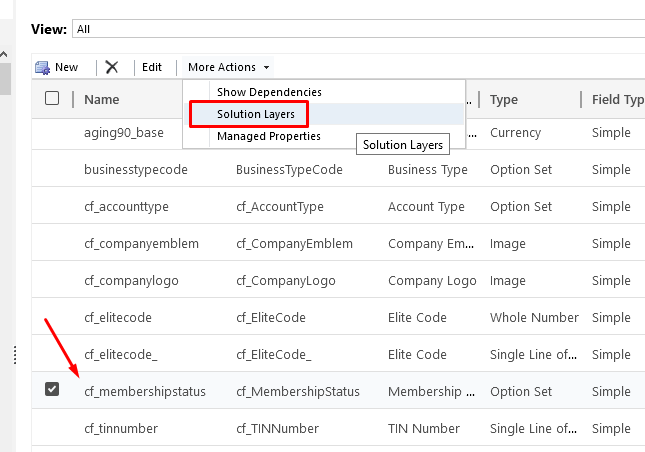This screenshot has width=645, height=452.
Task: Click the New field icon
Action: click(x=43, y=67)
